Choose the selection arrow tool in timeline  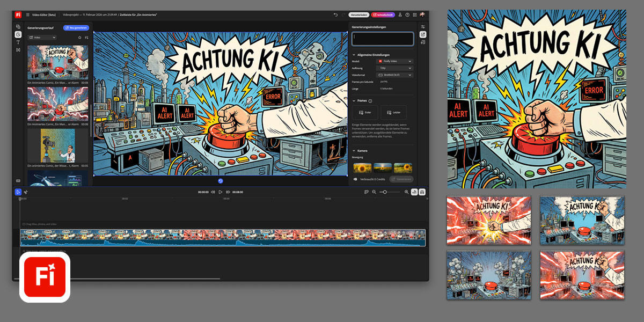[18, 192]
